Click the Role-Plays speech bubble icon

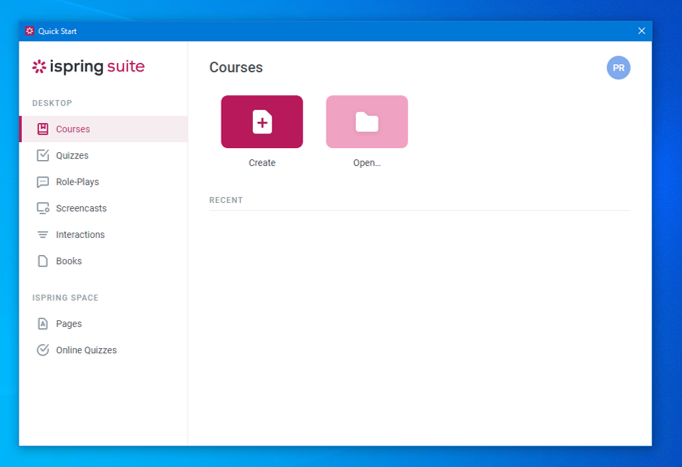[43, 182]
